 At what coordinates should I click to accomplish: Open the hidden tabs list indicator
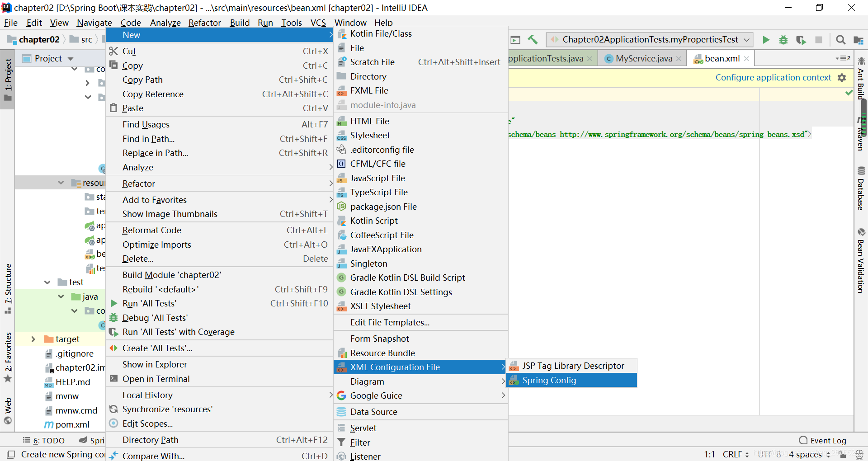click(844, 58)
